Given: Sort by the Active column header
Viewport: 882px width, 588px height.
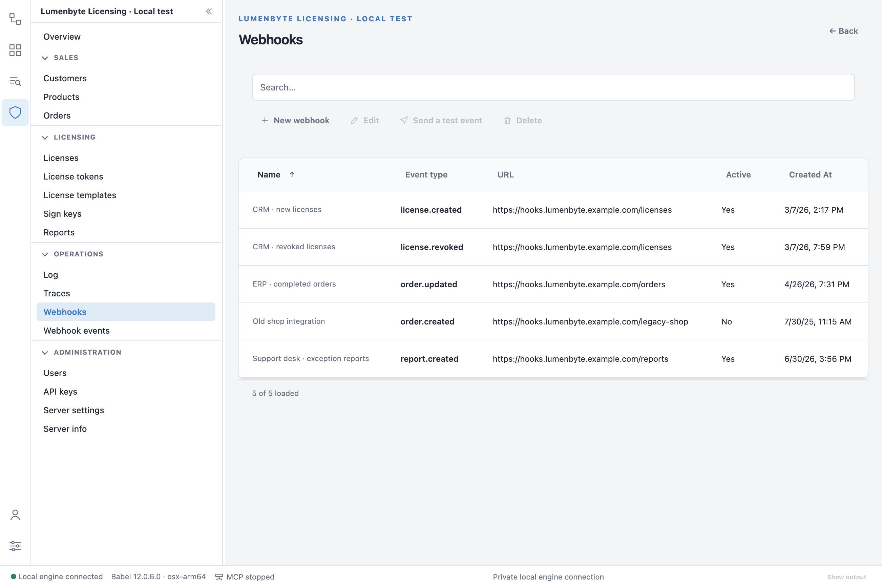Looking at the screenshot, I should click(x=738, y=174).
